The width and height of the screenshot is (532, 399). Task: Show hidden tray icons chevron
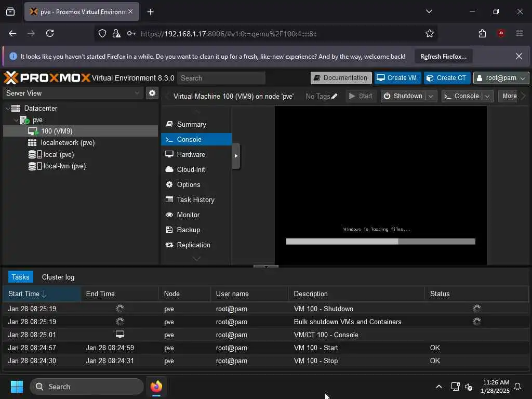click(438, 387)
